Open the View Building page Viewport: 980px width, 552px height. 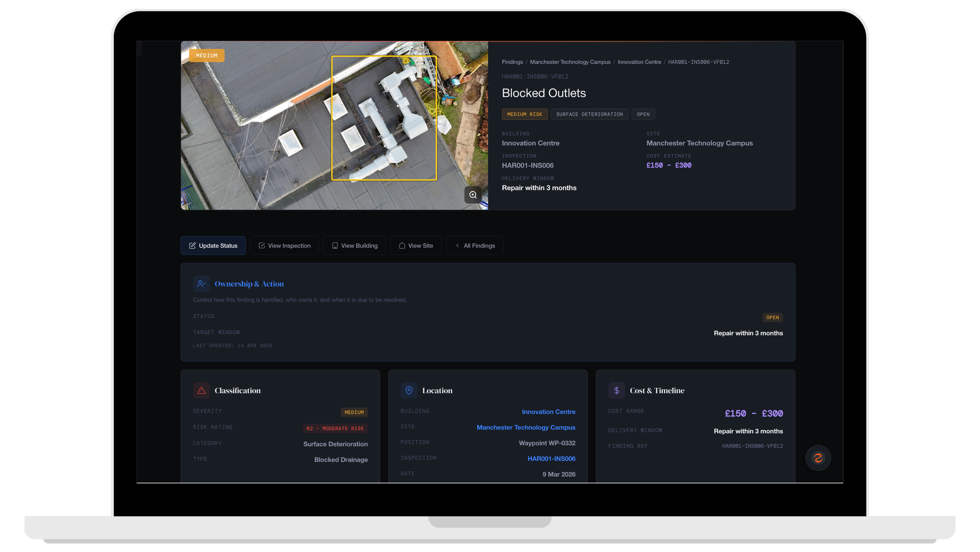[x=354, y=246]
